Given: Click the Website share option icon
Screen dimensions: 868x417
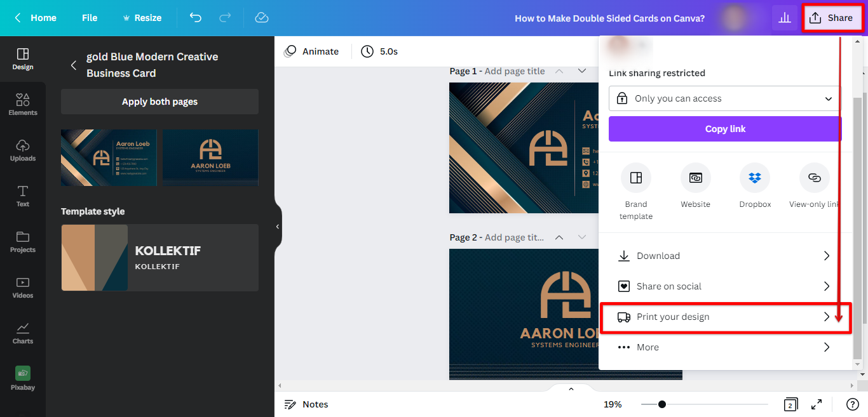Looking at the screenshot, I should click(695, 178).
